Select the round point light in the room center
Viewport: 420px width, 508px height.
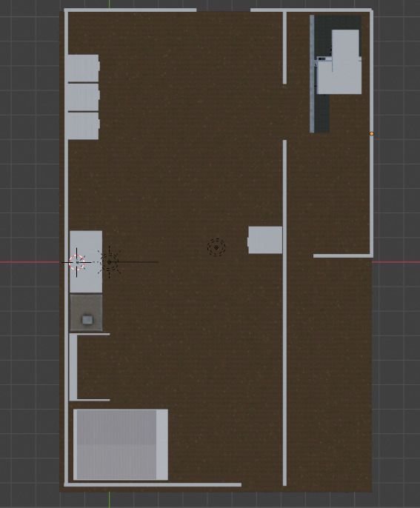click(x=216, y=247)
